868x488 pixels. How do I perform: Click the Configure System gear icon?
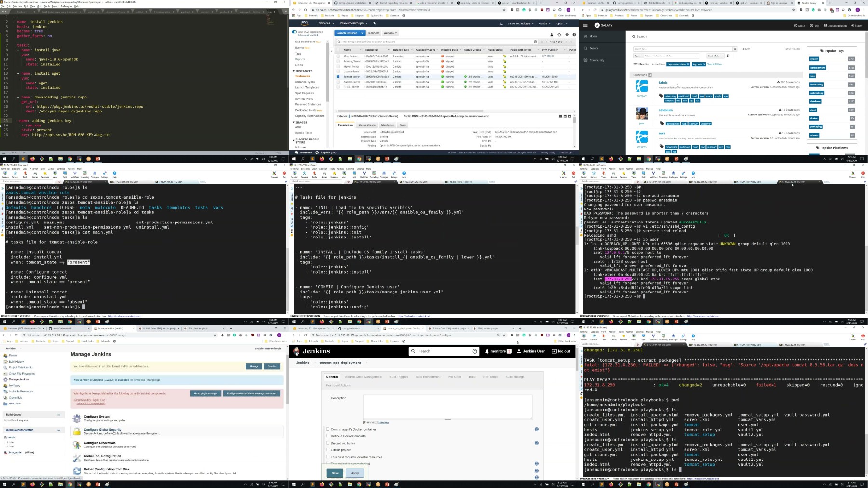[x=77, y=418]
